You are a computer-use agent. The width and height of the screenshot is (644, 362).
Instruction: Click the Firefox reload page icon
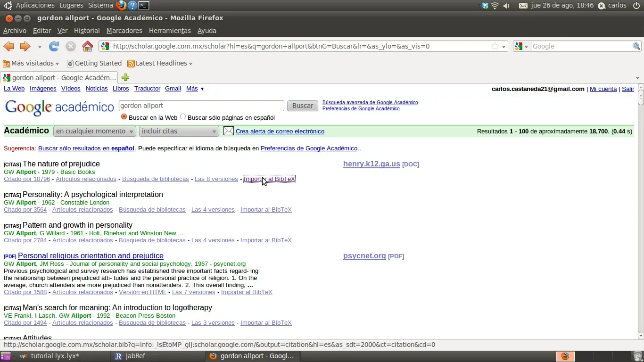pos(54,46)
